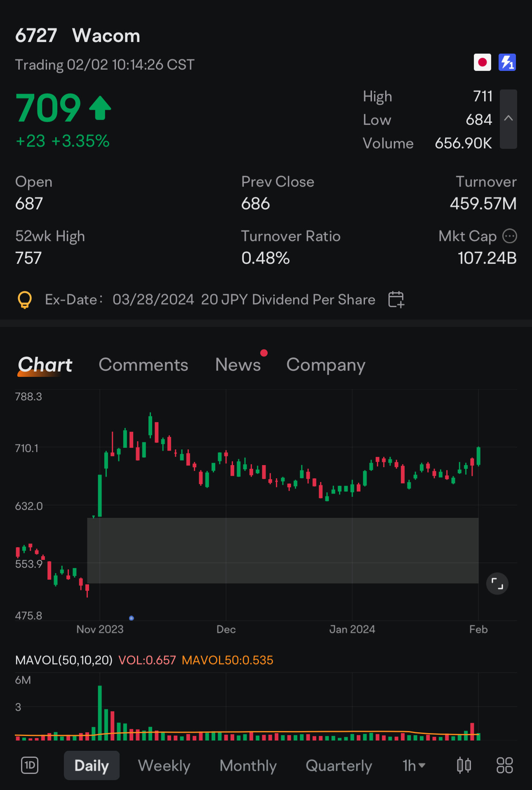Tap the Prev Close value 686
Image resolution: width=532 pixels, height=790 pixels.
coord(256,204)
